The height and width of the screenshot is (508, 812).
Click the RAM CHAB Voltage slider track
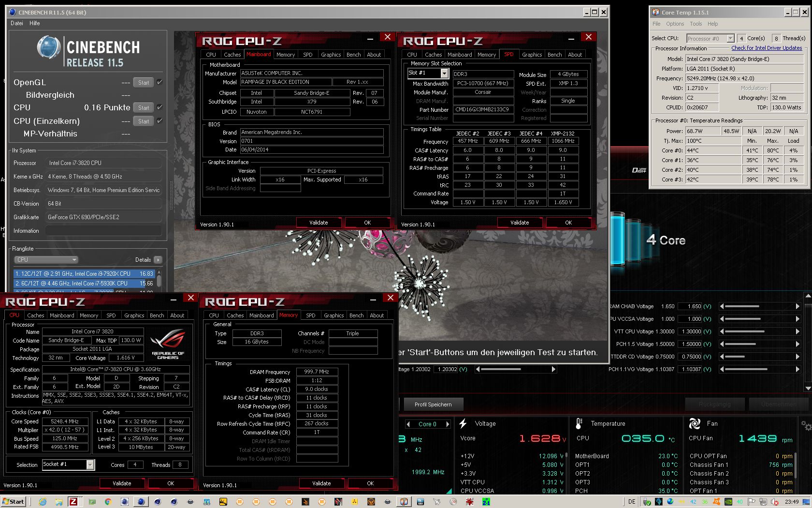pos(759,306)
